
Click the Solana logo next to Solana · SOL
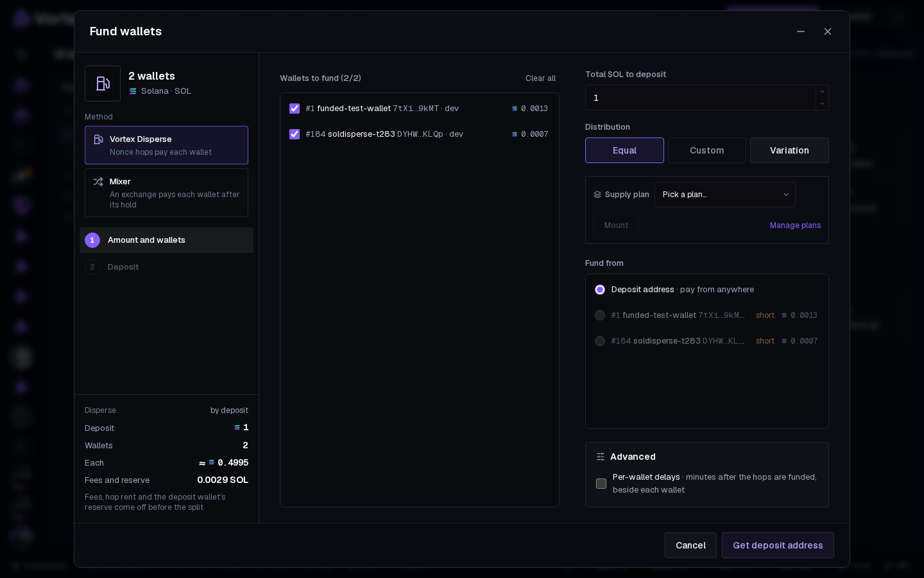click(133, 91)
